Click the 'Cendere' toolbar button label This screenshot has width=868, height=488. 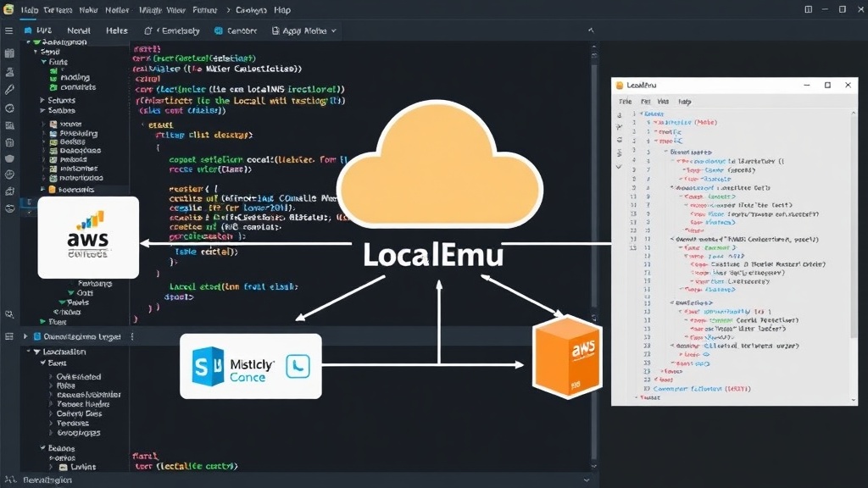click(242, 31)
